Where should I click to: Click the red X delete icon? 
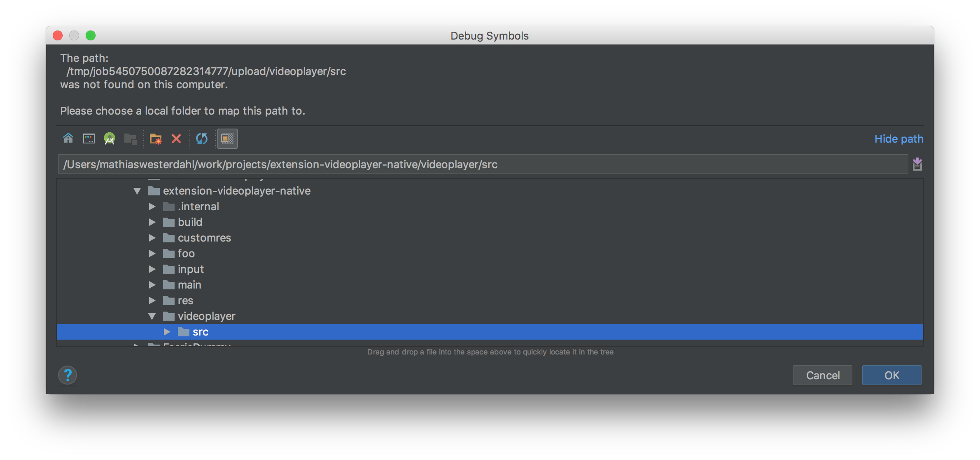(x=176, y=138)
